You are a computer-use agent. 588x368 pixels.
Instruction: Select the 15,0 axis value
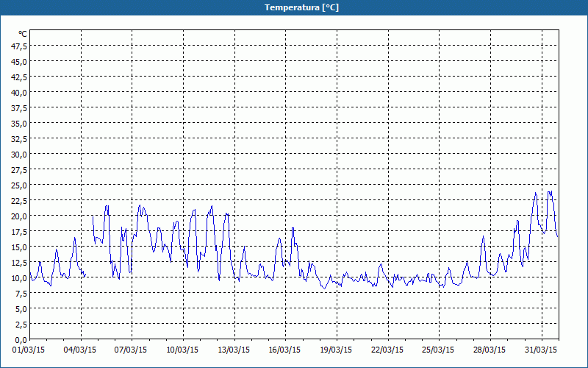coord(20,247)
